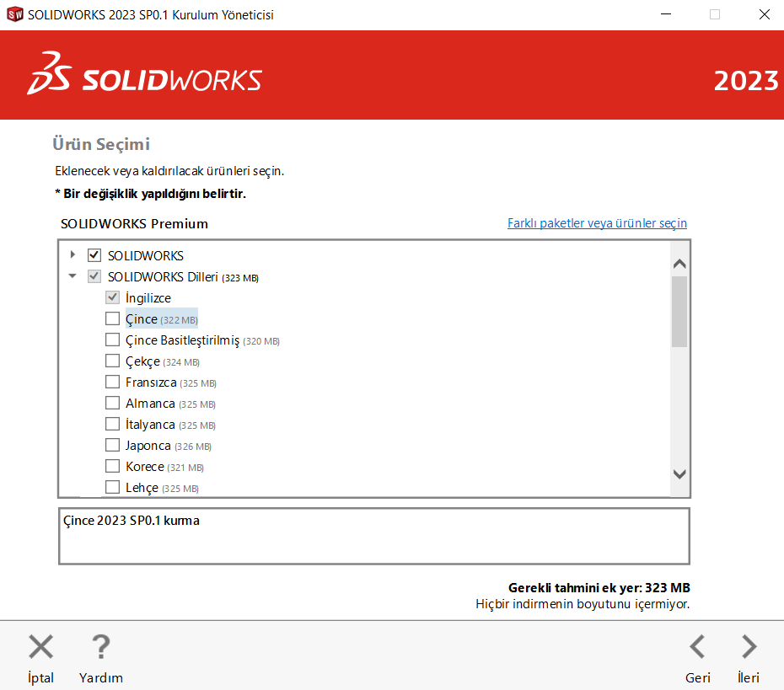This screenshot has height=690, width=784.
Task: Click the description box showing Çince 2023 SP0.1 kurma
Action: point(374,536)
